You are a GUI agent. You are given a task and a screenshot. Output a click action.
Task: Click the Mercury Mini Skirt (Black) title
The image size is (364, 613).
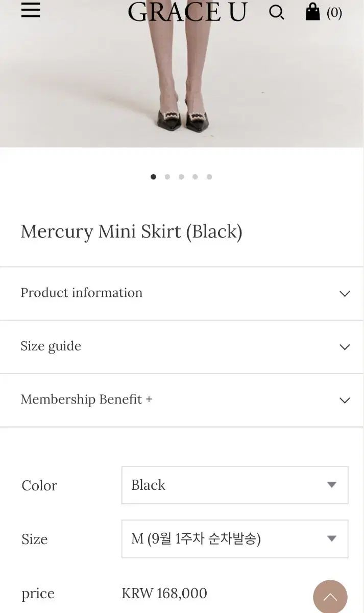pyautogui.click(x=131, y=232)
